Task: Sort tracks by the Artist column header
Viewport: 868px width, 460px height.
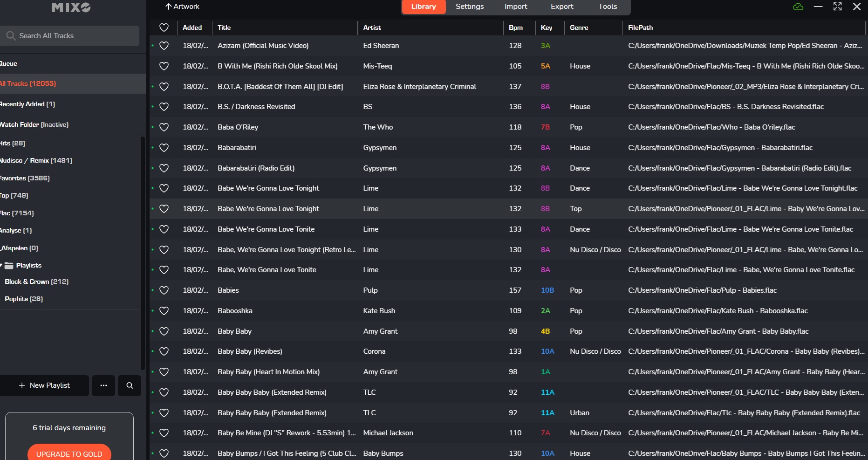Action: coord(372,27)
